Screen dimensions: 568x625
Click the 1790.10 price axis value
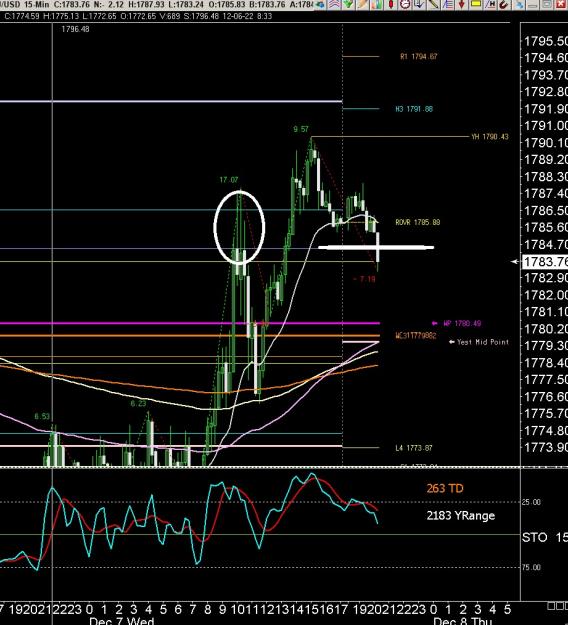tap(546, 143)
